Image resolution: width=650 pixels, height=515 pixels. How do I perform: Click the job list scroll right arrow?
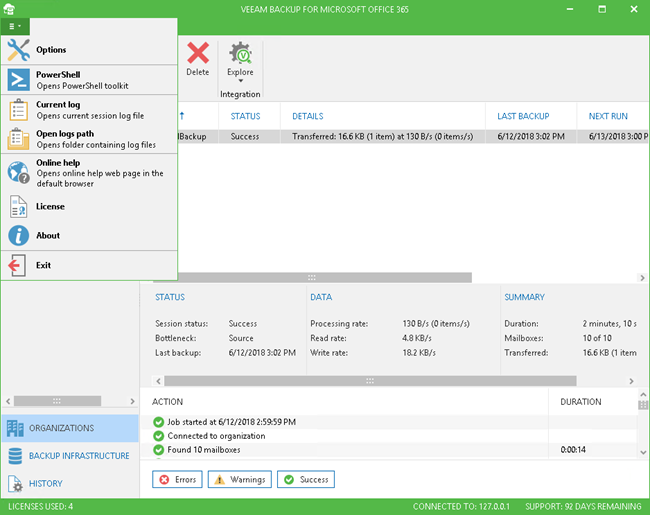click(642, 277)
